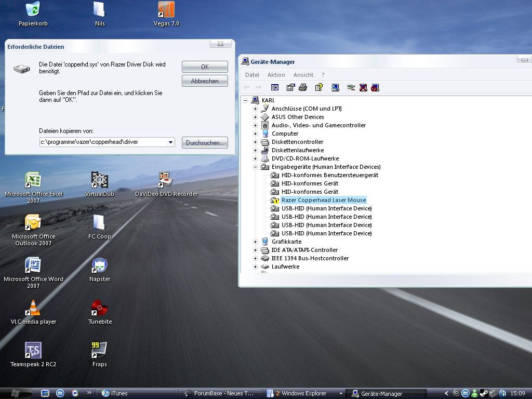This screenshot has width=532, height=399.
Task: Open the path dropdown arrow in Erforderliche Dateien
Action: point(170,142)
